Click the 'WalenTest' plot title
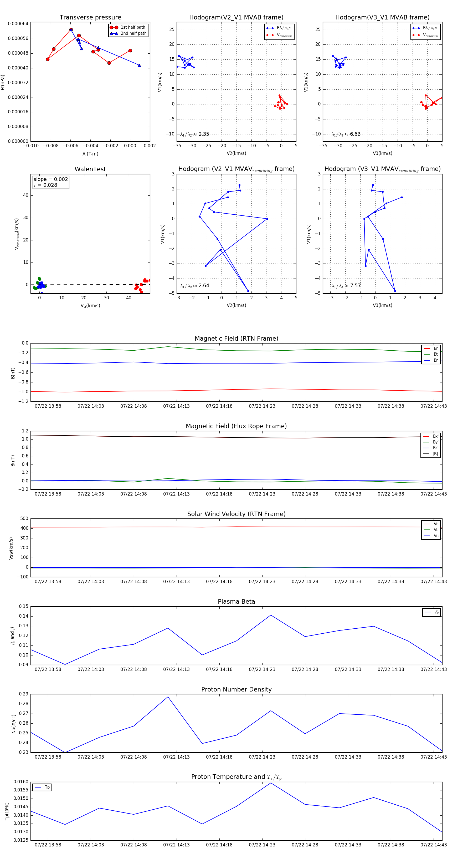Image resolution: width=473 pixels, height=868 pixels. tap(90, 169)
